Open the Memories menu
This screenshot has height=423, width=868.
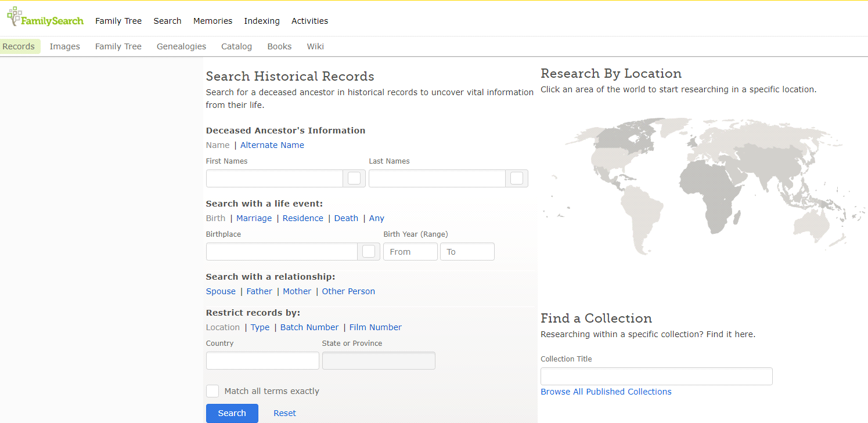pos(213,21)
